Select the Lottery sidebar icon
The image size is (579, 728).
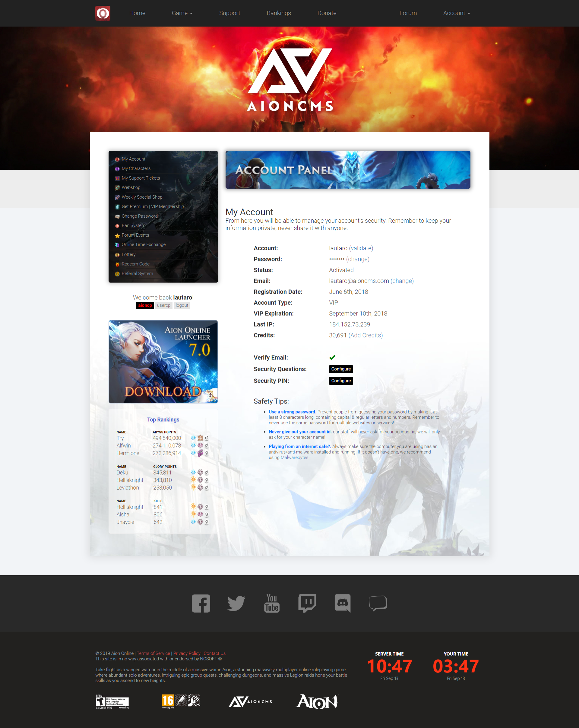[116, 254]
